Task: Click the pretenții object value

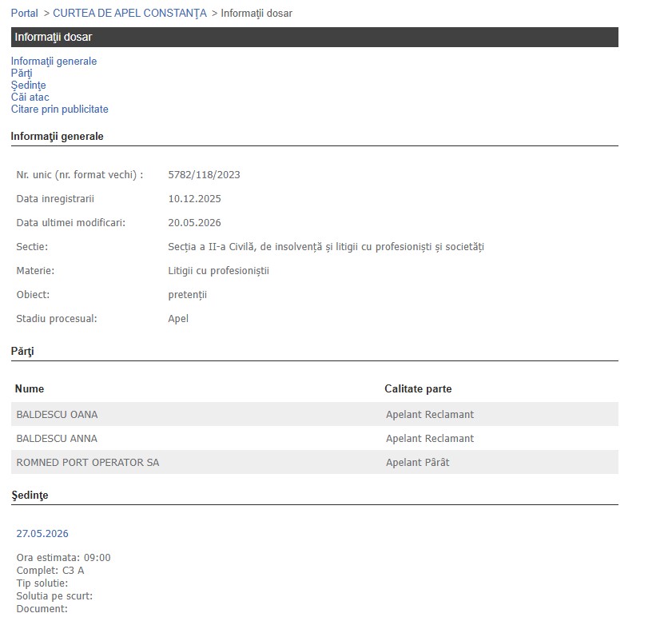Action: click(x=187, y=295)
